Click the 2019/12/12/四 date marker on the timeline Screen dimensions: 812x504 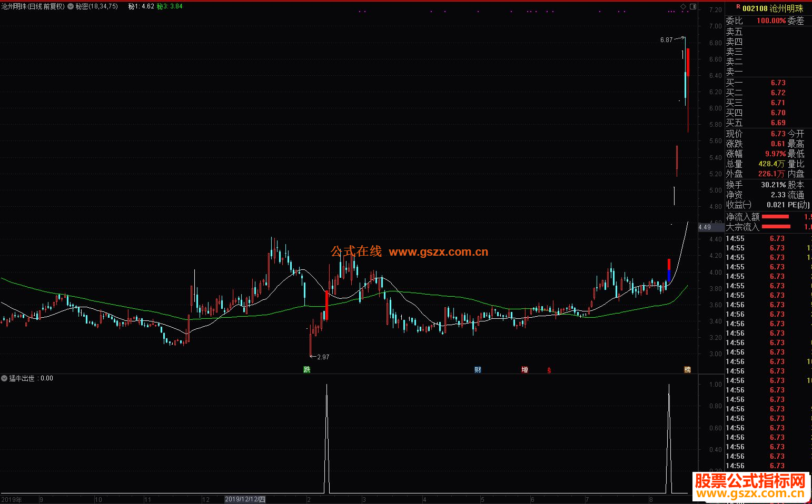[x=245, y=499]
